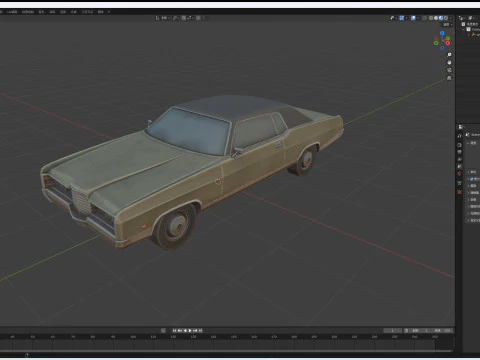The image size is (480, 360).
Task: Open the outliner editor type menu
Action: click(x=462, y=18)
